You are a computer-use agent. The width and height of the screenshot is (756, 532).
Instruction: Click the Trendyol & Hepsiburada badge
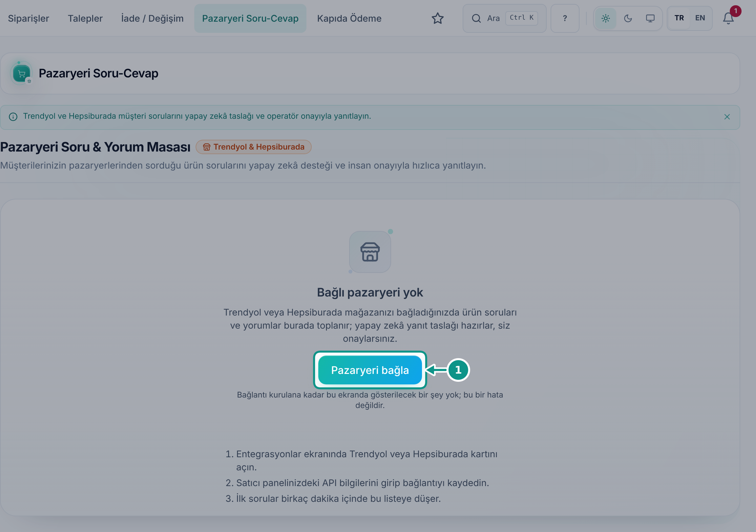pyautogui.click(x=253, y=147)
